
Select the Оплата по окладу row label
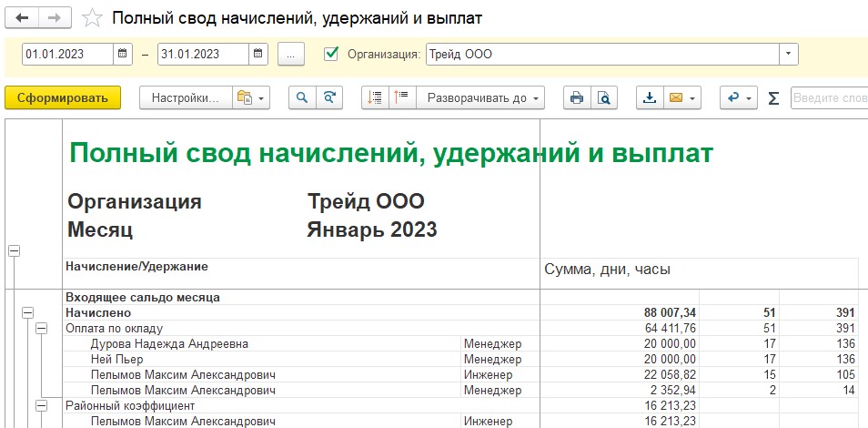[x=115, y=328]
